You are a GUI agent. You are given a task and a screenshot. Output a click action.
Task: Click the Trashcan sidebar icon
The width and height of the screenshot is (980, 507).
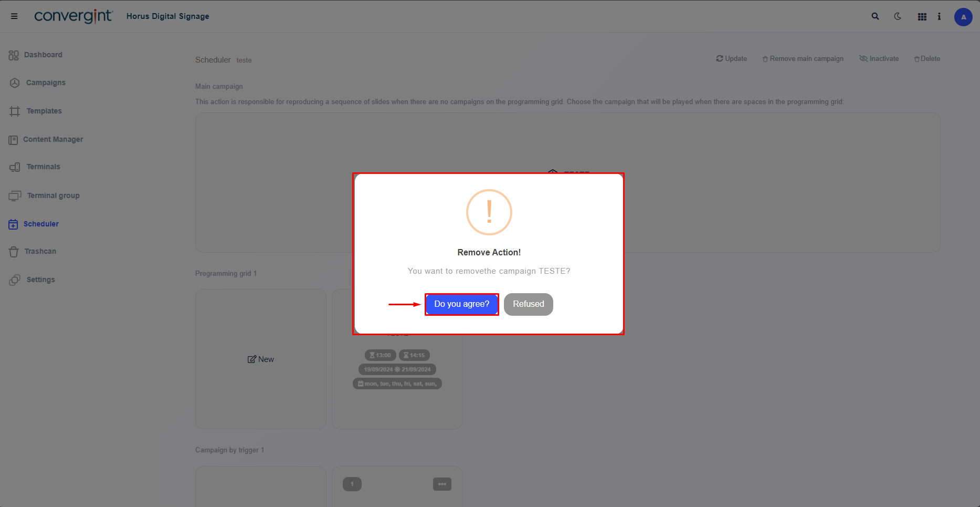pos(14,252)
